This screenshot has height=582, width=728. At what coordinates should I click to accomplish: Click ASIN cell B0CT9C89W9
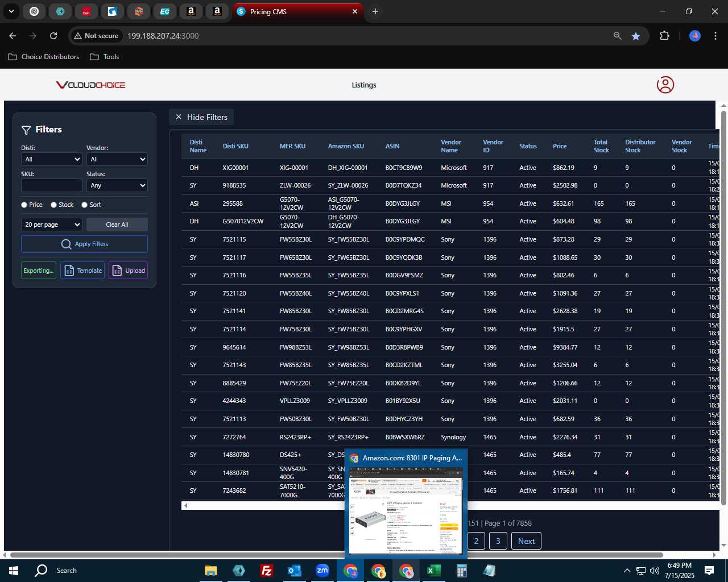tap(404, 168)
